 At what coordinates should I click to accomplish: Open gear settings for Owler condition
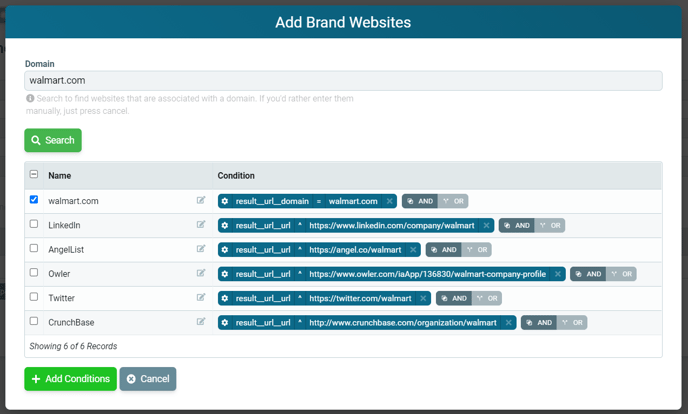coord(225,274)
